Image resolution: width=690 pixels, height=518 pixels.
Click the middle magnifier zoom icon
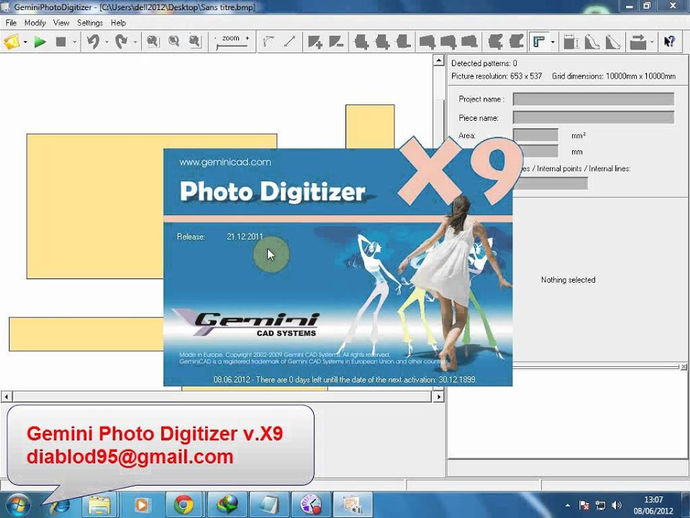tap(174, 41)
